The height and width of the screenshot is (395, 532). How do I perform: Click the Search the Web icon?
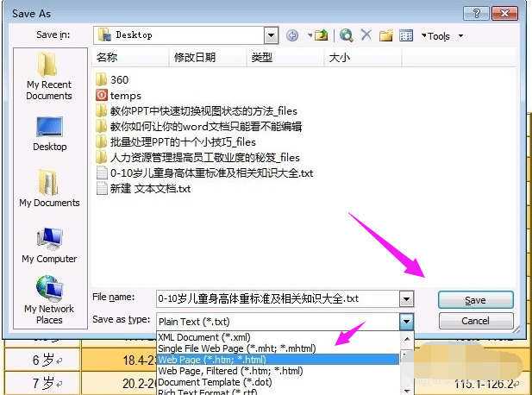tap(346, 35)
